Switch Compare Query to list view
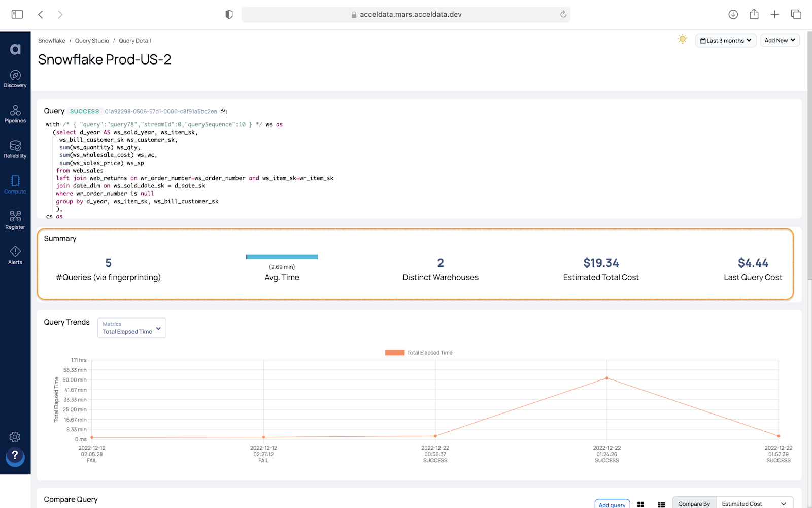Image resolution: width=812 pixels, height=508 pixels. click(x=661, y=504)
